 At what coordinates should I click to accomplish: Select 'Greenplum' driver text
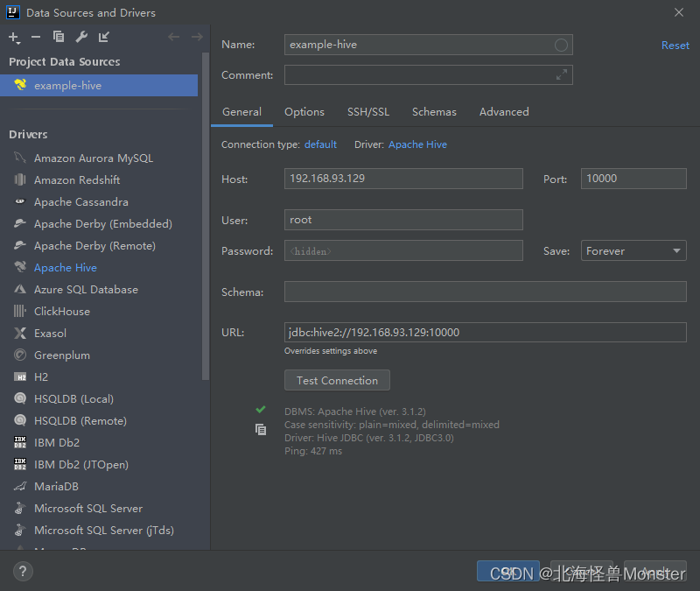click(62, 355)
